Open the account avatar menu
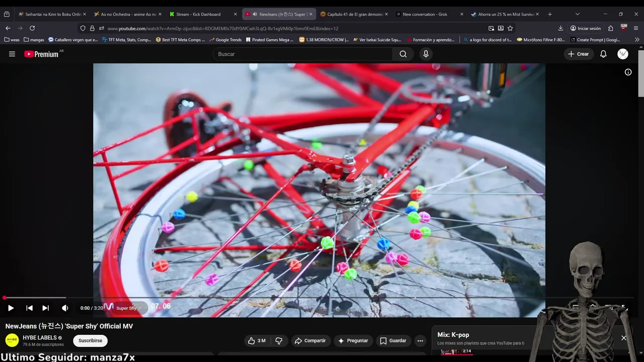 (x=623, y=54)
